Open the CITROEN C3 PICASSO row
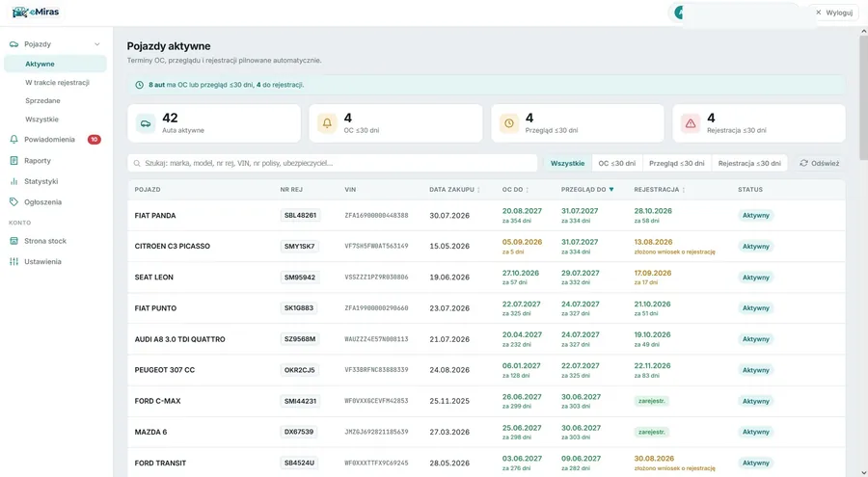This screenshot has height=477, width=868. [x=486, y=247]
